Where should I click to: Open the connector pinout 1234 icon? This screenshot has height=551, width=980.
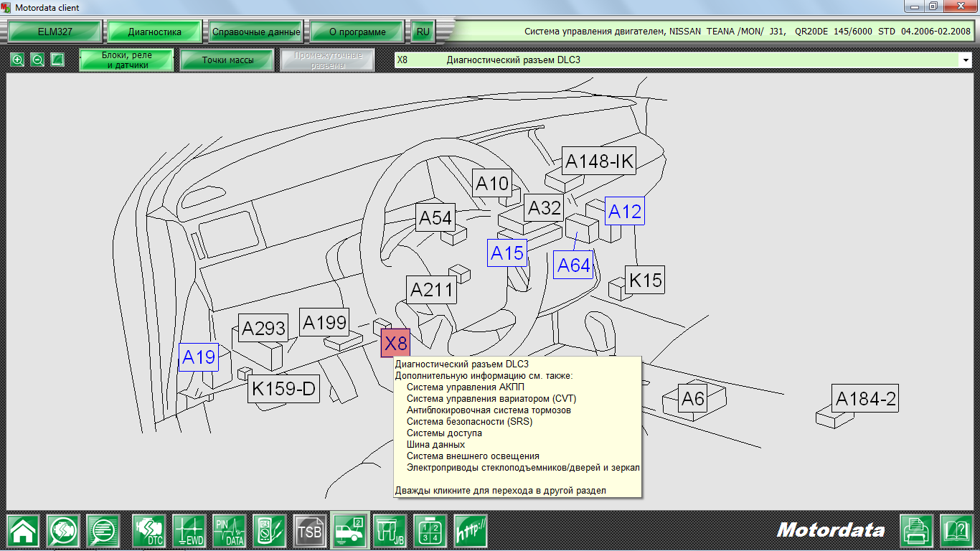tap(430, 532)
